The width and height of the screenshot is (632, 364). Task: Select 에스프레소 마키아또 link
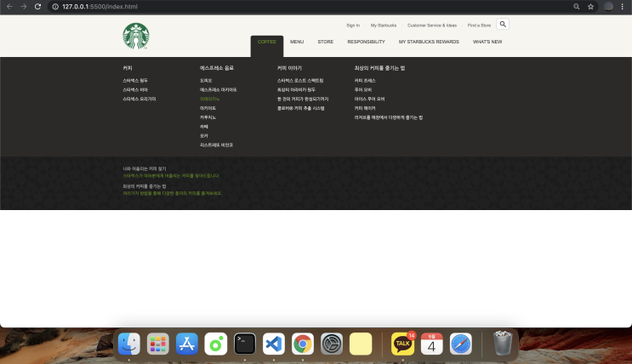[219, 90]
